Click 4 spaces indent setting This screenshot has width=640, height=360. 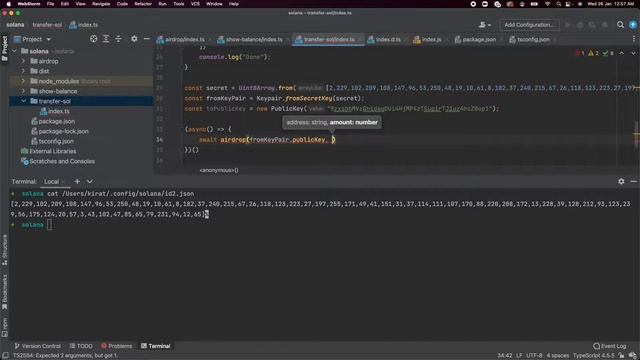click(558, 356)
